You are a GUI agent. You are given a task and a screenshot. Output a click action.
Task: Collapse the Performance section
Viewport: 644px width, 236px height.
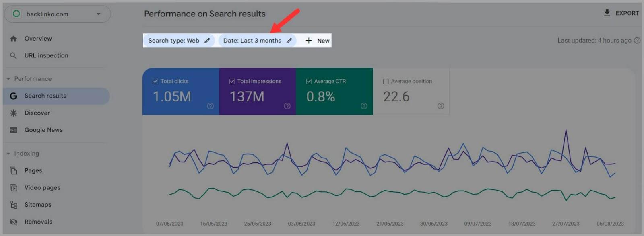coord(8,79)
